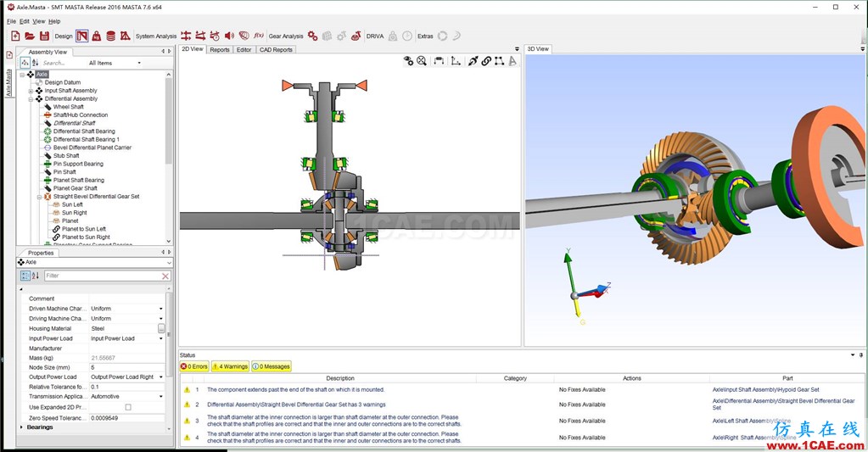Switch to the CAD Reports tab
868x452 pixels.
276,50
